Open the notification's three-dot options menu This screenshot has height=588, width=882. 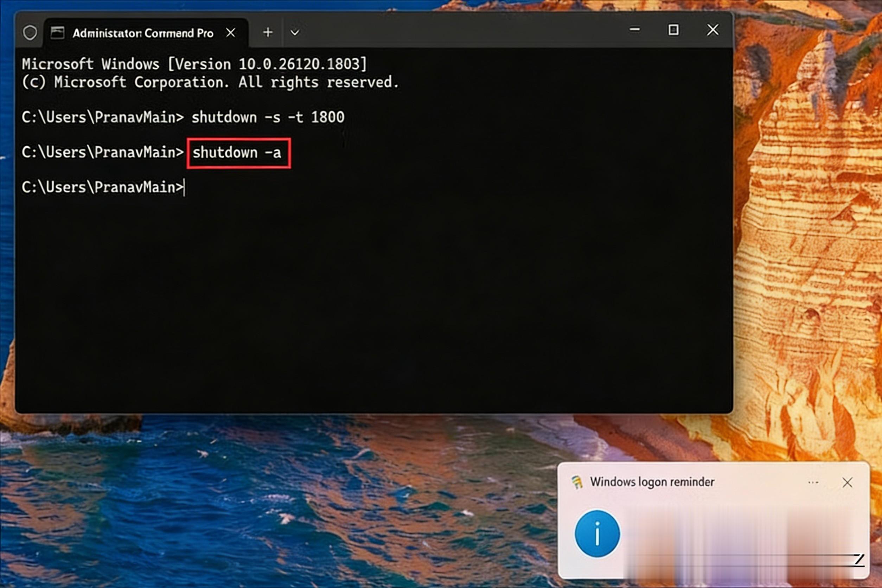click(x=813, y=482)
